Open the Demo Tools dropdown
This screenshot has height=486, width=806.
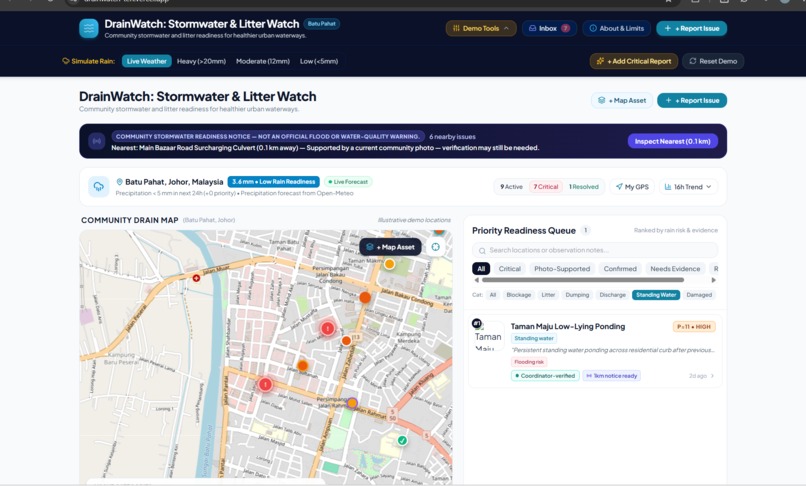[x=481, y=28]
